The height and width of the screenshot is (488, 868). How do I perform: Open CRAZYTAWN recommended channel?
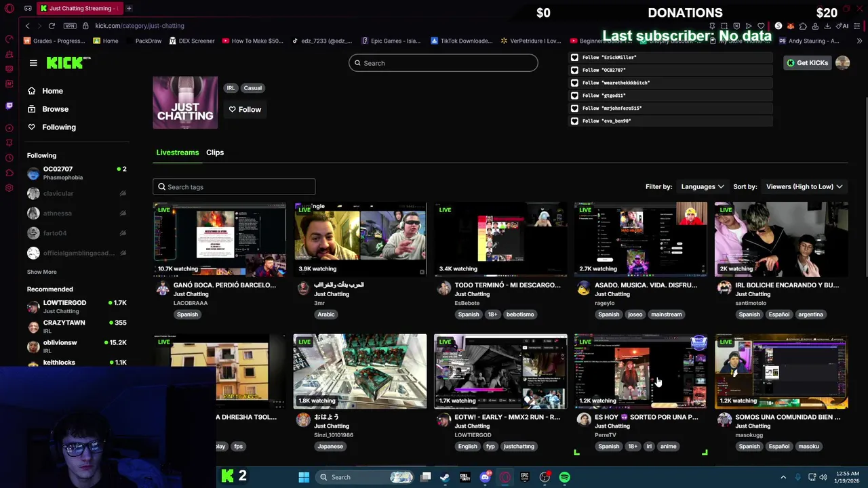[x=77, y=326]
